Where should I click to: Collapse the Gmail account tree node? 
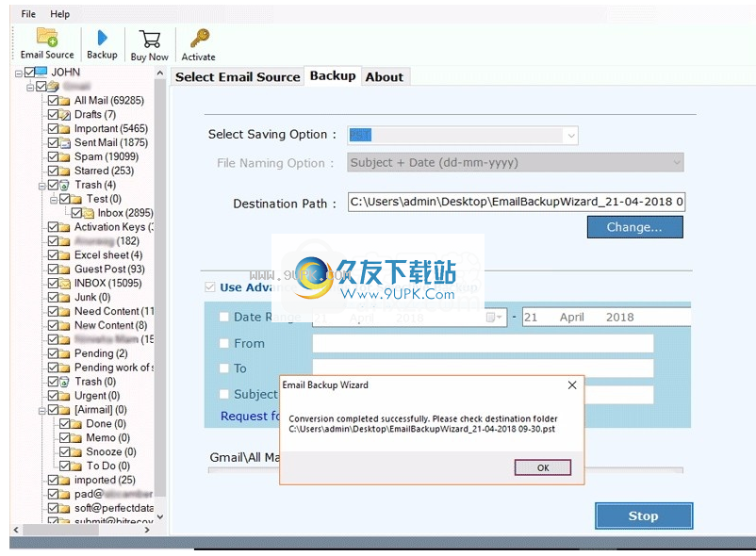click(30, 88)
